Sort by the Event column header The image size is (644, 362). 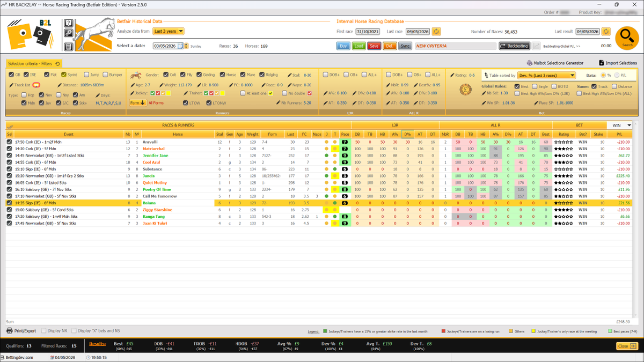[x=69, y=134]
